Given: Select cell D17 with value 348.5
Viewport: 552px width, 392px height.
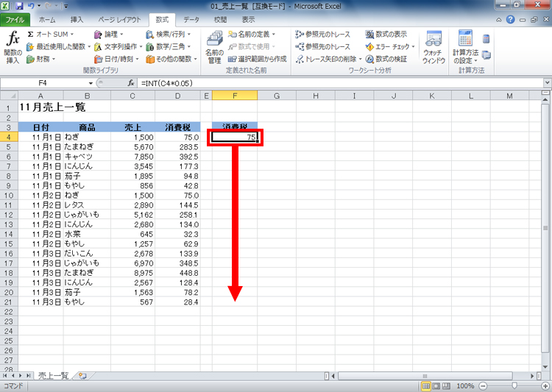Looking at the screenshot, I should point(177,263).
